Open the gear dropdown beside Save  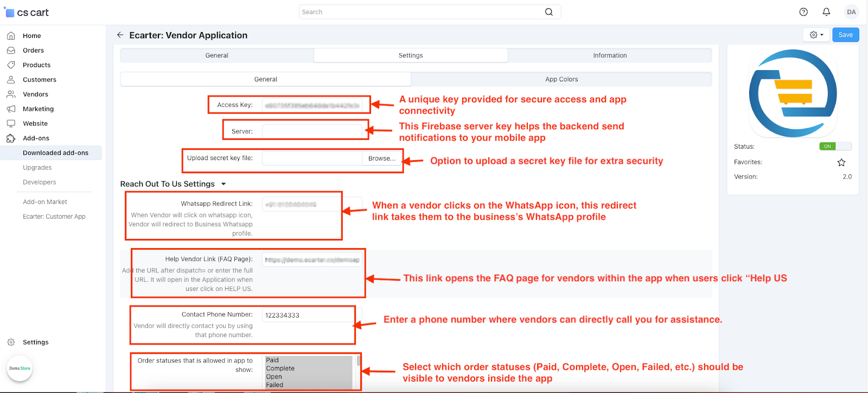pyautogui.click(x=816, y=35)
